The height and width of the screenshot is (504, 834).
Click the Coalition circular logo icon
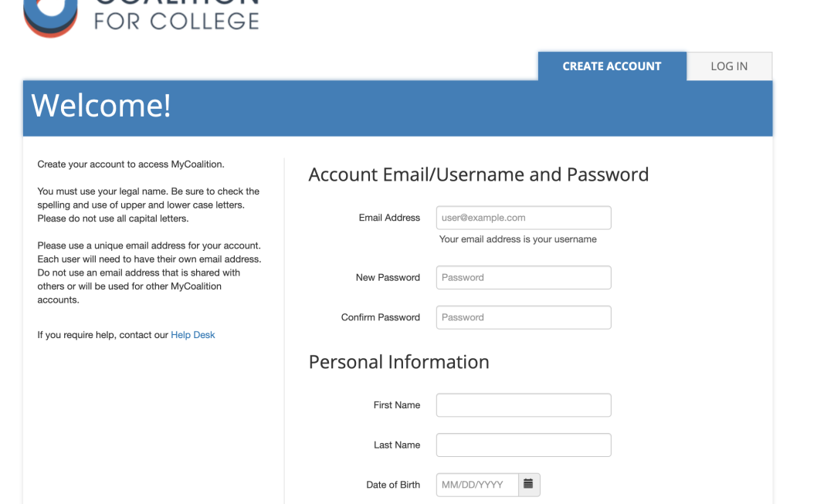(50, 18)
